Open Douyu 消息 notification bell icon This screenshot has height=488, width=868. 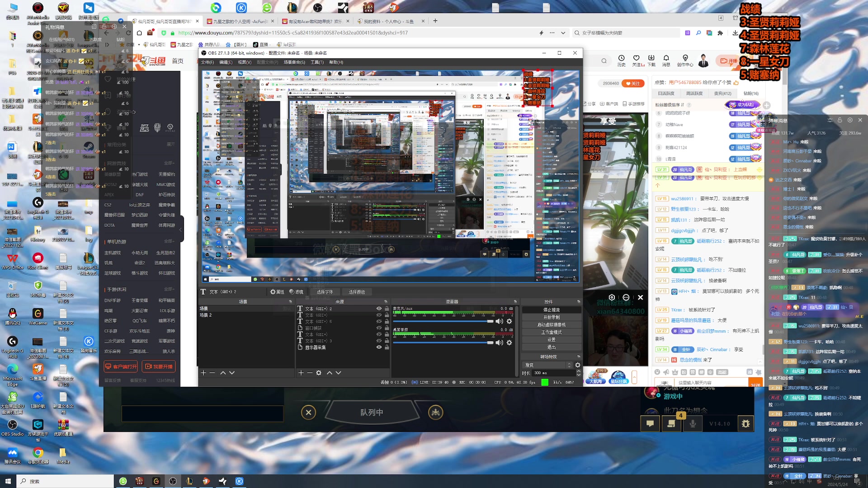[666, 60]
